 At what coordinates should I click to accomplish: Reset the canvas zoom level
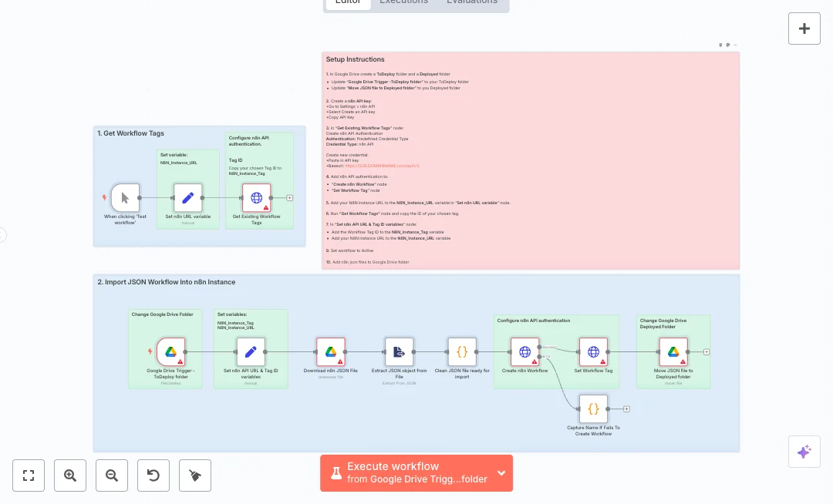(153, 475)
